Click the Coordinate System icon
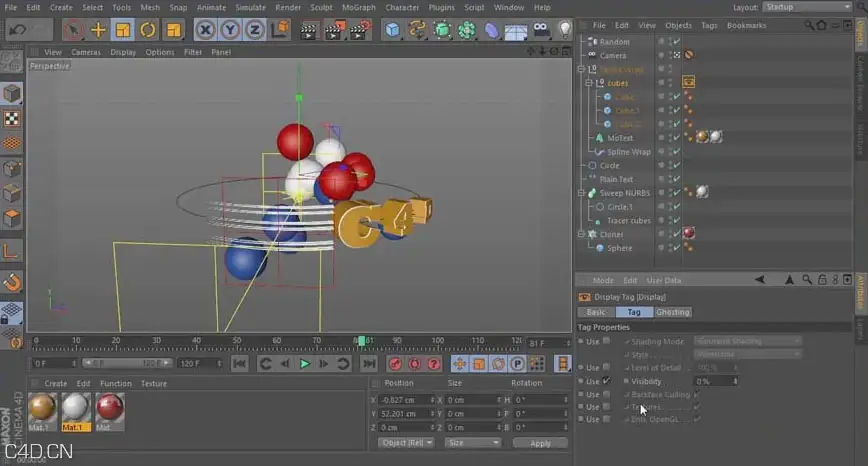Viewport: 868px width, 466px height. [281, 29]
